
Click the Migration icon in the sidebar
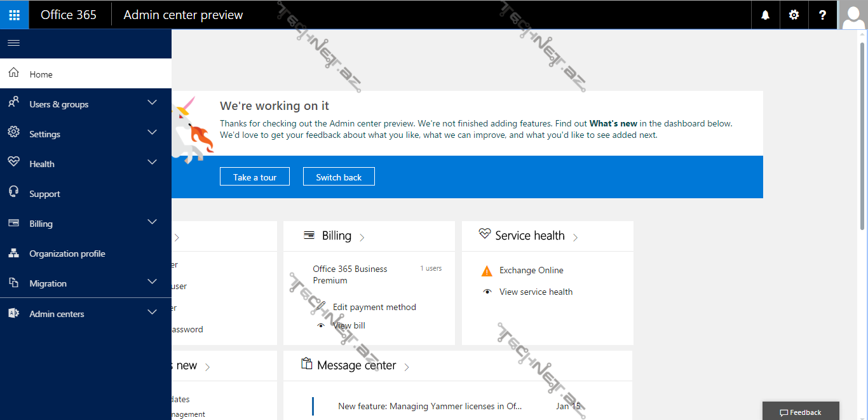[x=14, y=283]
